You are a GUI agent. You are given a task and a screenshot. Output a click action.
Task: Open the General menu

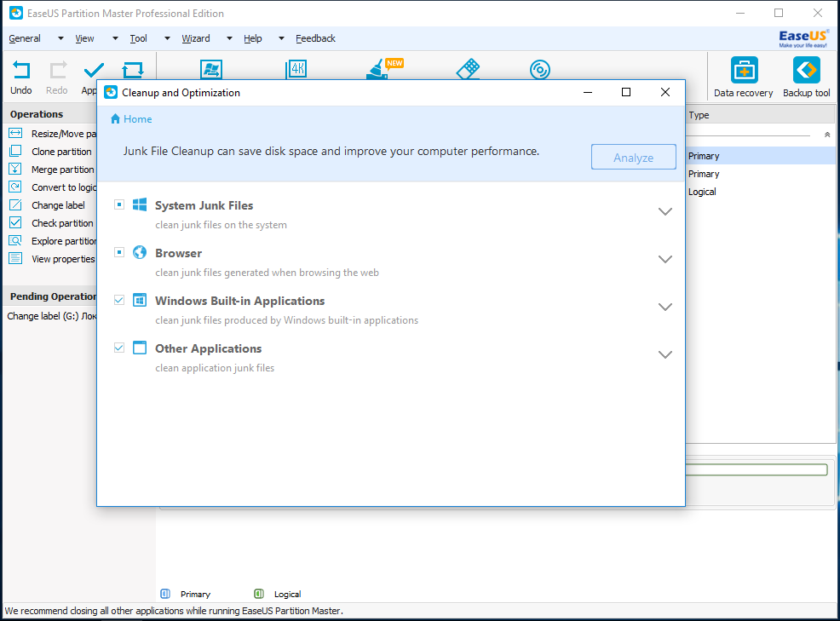(25, 38)
